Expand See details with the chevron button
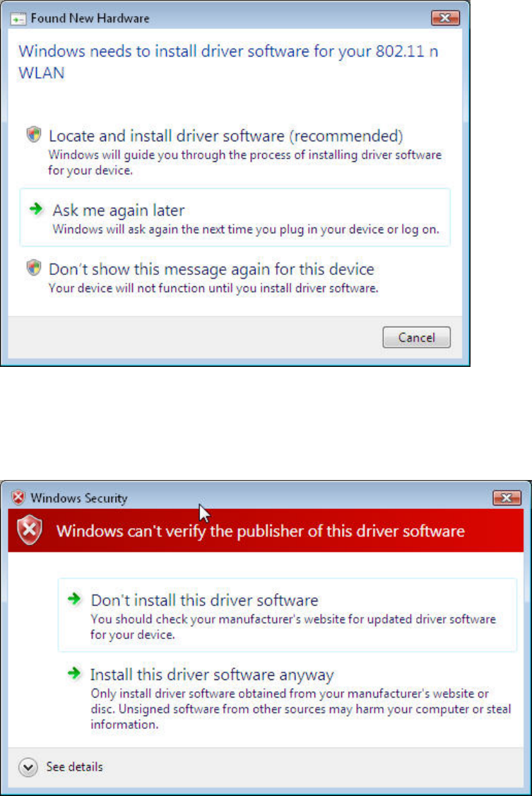Image resolution: width=532 pixels, height=796 pixels. click(28, 767)
